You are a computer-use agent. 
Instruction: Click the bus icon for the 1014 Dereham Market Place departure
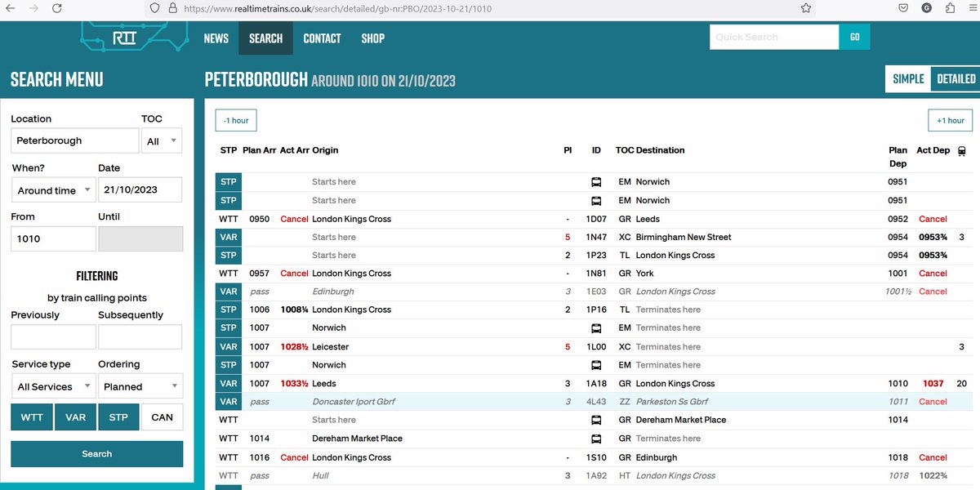tap(596, 420)
